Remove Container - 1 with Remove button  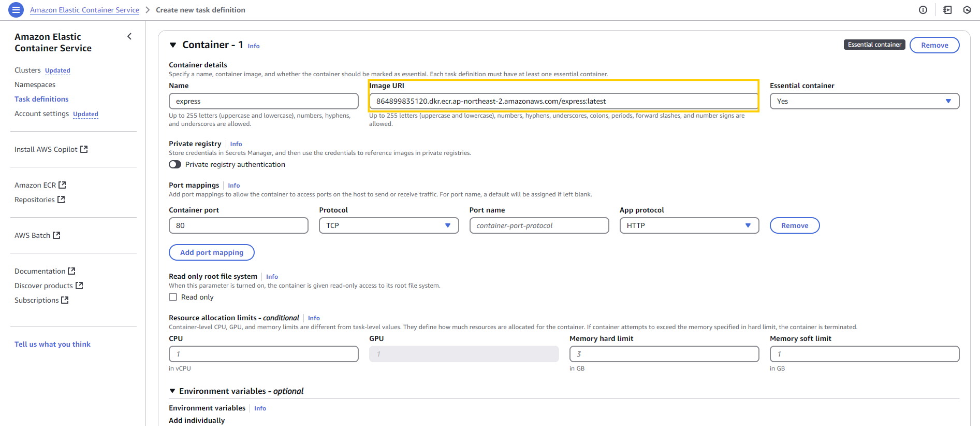934,45
